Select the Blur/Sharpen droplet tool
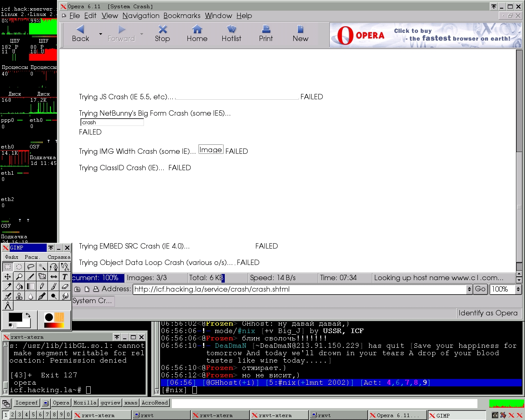The image size is (525, 420). click(30, 296)
